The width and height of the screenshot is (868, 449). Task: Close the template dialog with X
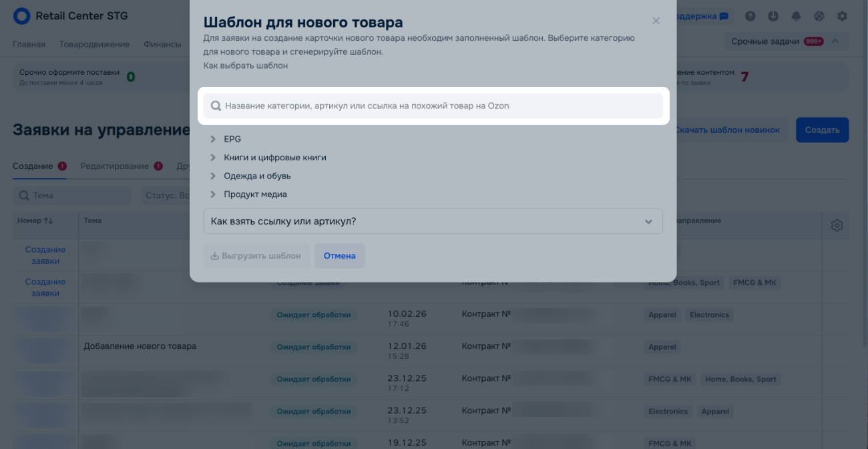click(656, 21)
